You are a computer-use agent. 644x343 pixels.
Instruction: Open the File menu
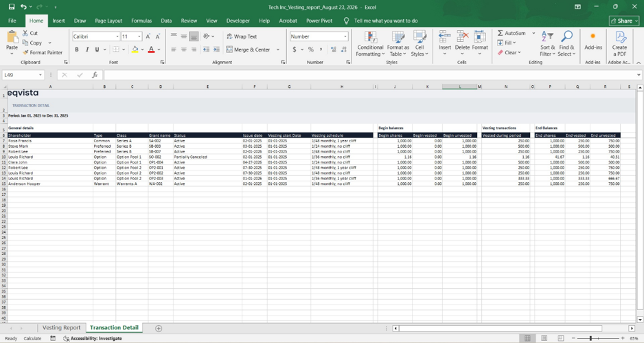click(x=12, y=21)
